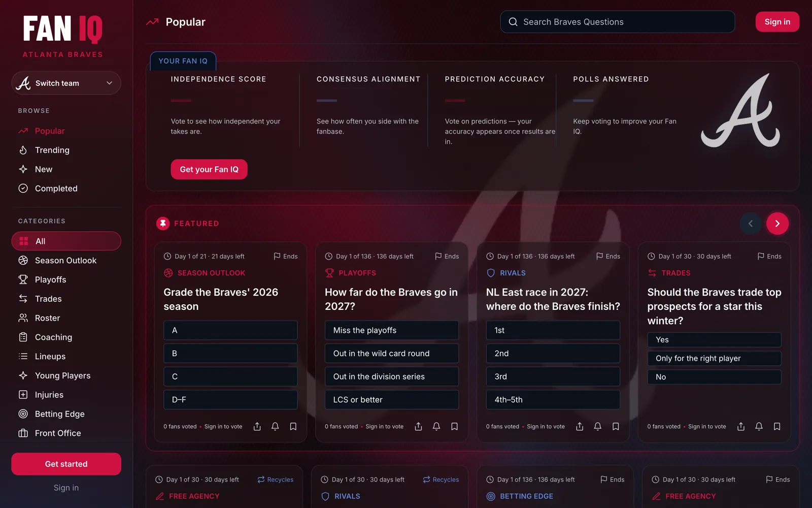Open Popular in the Browse menu
This screenshot has height=508, width=812.
(66, 131)
